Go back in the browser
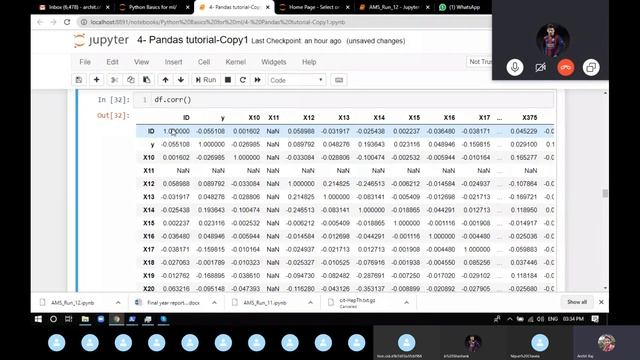This screenshot has height=360, width=640. 40,22
